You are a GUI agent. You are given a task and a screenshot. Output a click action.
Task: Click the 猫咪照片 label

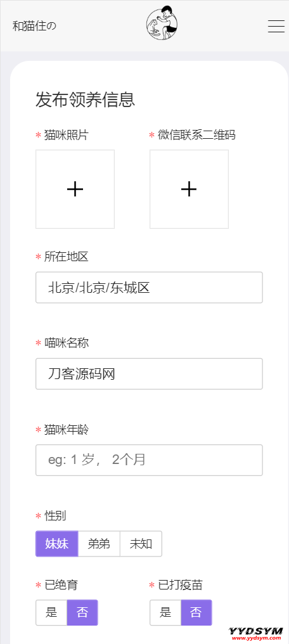66,135
